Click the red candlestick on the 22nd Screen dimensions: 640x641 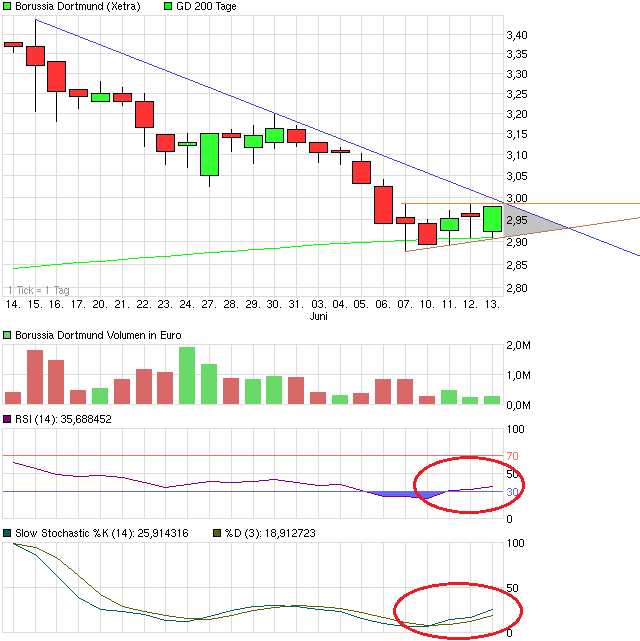pos(144,114)
